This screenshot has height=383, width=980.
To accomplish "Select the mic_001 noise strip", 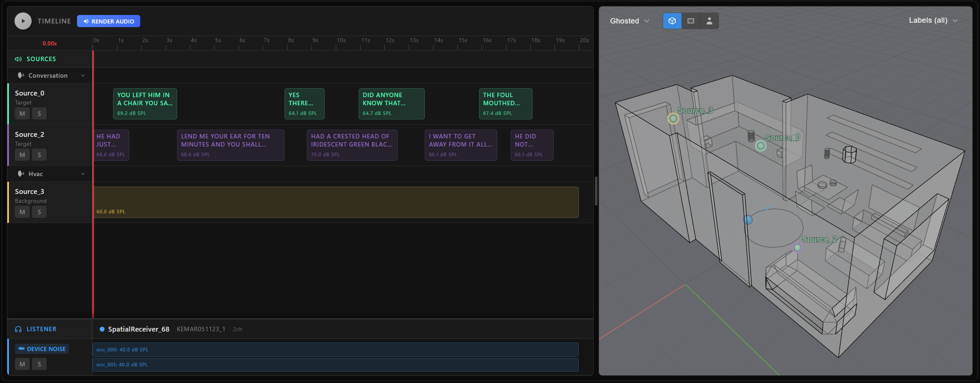I will [x=336, y=364].
